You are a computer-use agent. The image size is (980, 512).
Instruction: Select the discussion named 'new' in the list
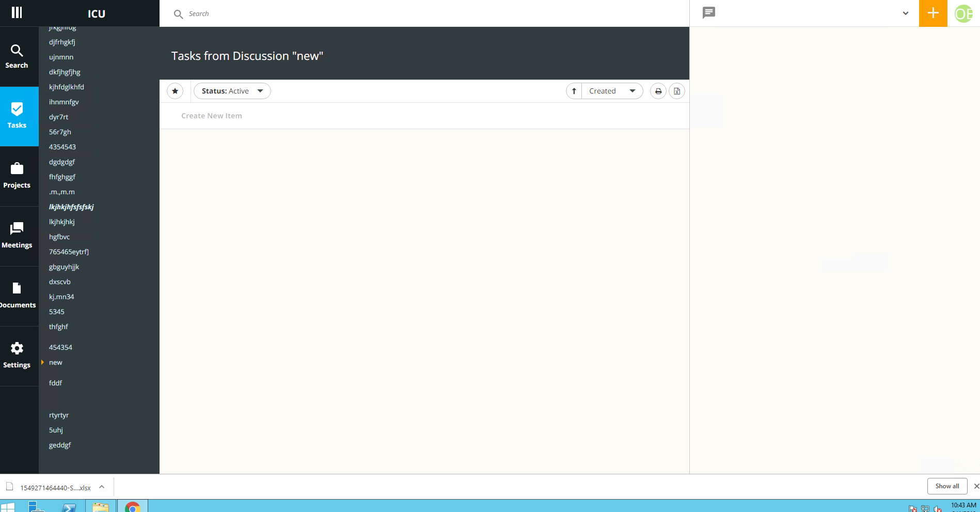[55, 362]
